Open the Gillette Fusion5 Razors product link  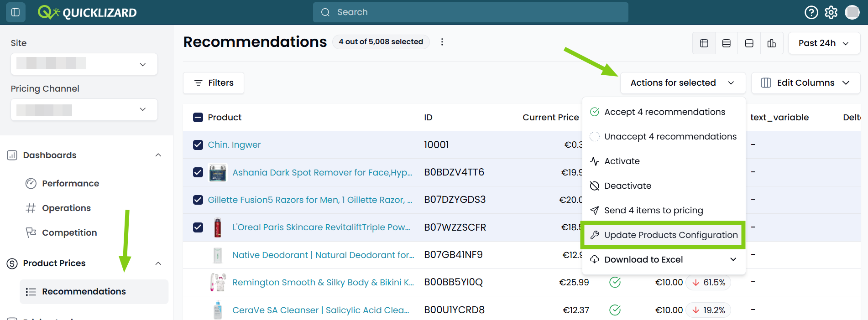click(x=310, y=200)
